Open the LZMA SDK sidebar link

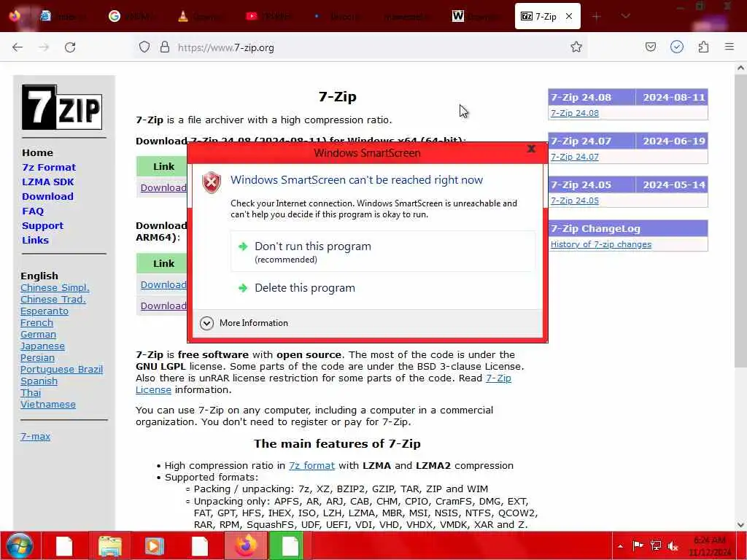tap(47, 182)
